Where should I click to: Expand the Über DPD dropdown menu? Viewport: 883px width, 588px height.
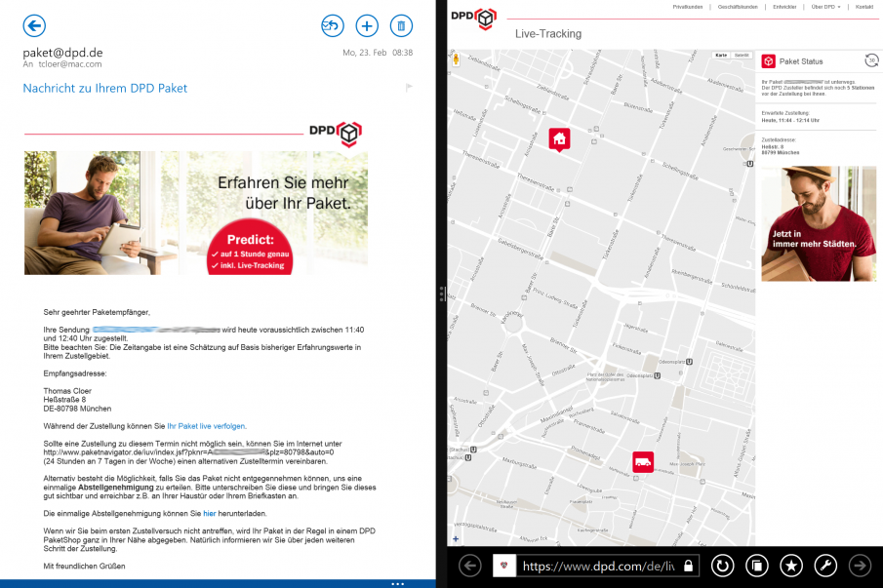(825, 7)
